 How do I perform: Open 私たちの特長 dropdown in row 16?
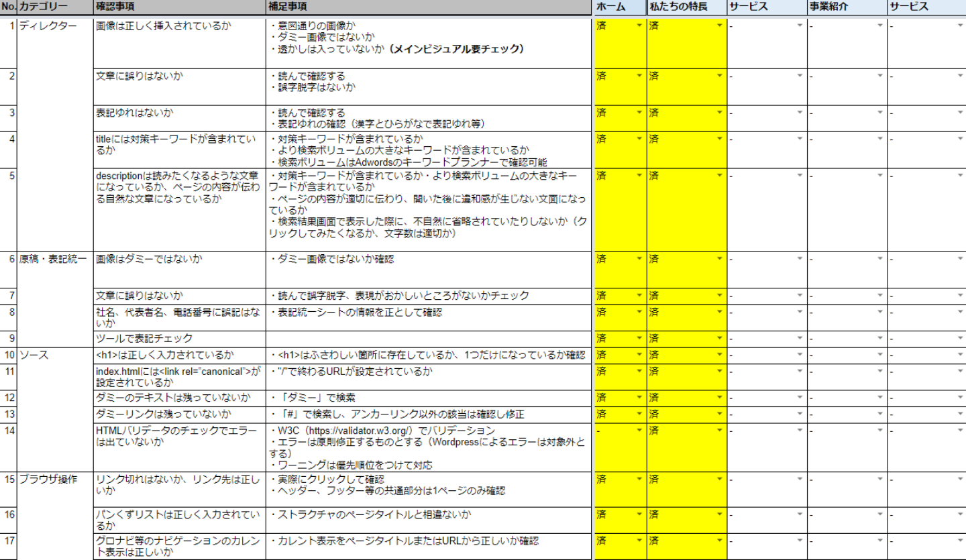[x=720, y=515]
